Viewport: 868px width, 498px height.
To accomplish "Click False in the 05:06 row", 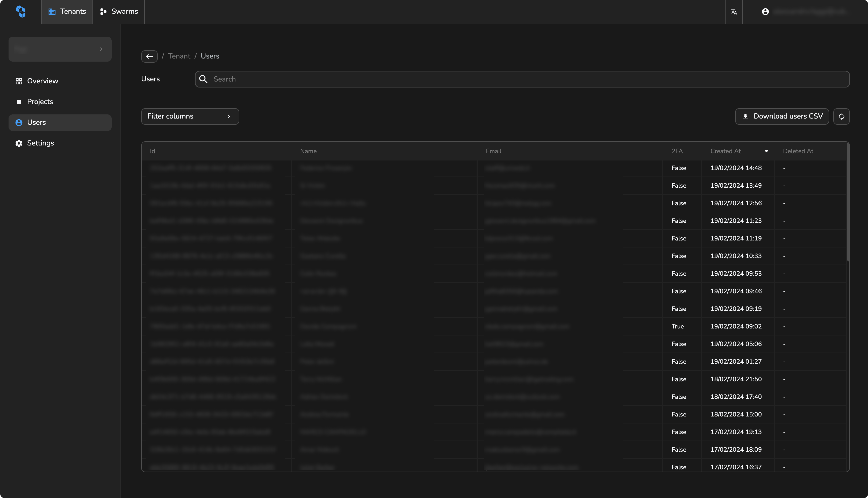I will tap(679, 344).
